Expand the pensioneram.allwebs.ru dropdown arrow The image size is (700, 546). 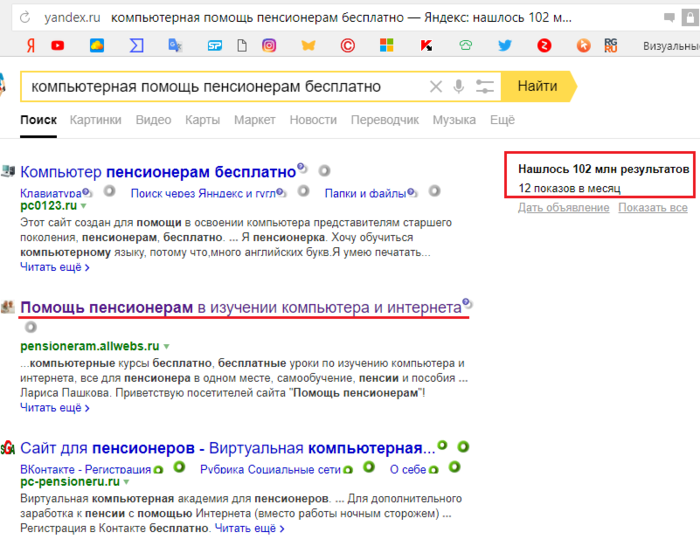tap(167, 346)
